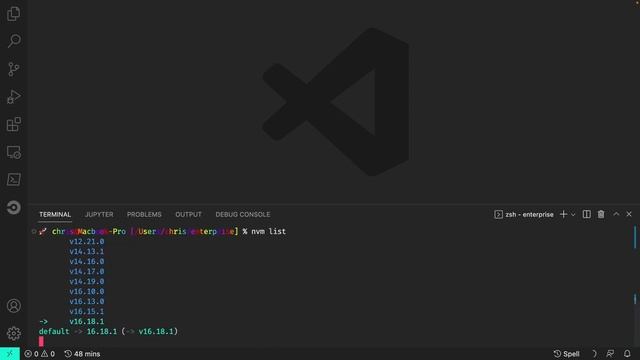
Task: Create a new terminal with plus
Action: (563, 214)
